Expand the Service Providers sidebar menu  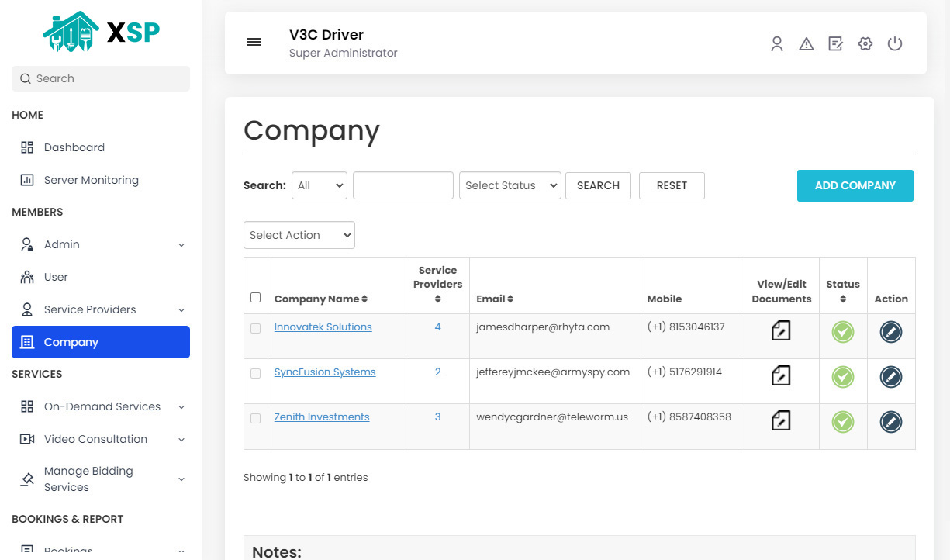(x=100, y=309)
